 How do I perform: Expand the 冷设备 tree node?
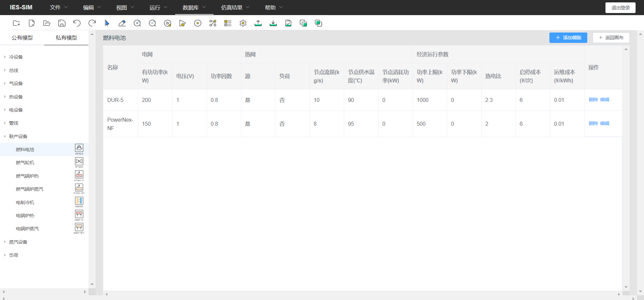point(5,57)
